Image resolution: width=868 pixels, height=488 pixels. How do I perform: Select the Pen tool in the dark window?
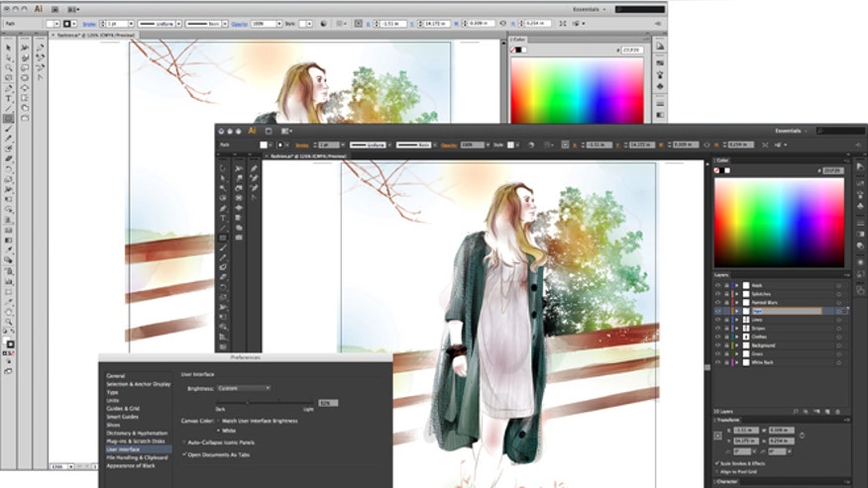point(223,208)
